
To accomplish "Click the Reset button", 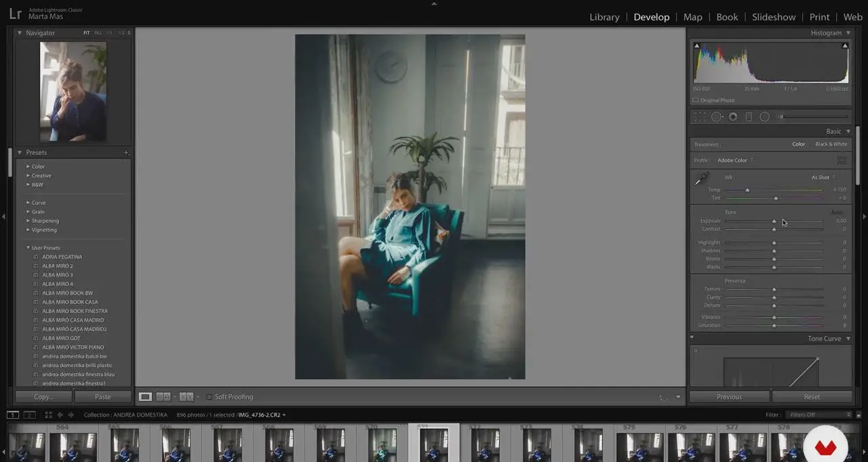I will (812, 397).
